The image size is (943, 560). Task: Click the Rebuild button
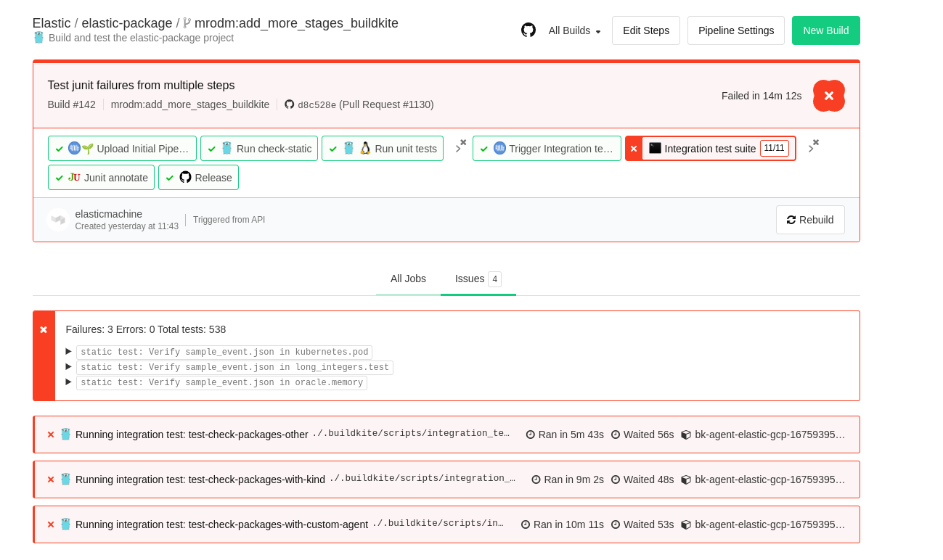[x=810, y=220]
